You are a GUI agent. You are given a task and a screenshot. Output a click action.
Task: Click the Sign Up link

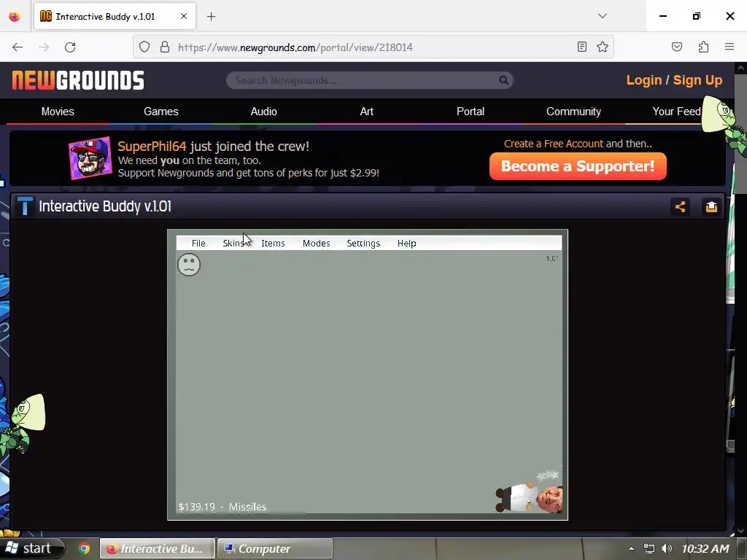click(x=697, y=80)
